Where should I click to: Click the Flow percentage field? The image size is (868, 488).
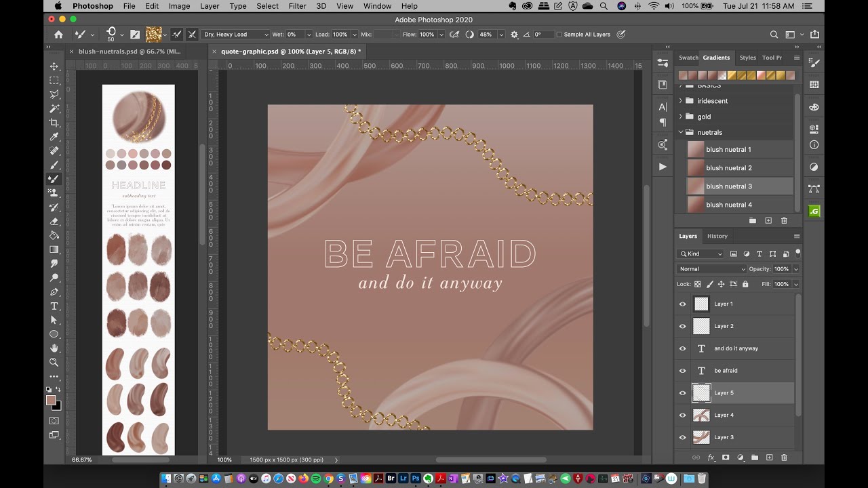point(427,35)
